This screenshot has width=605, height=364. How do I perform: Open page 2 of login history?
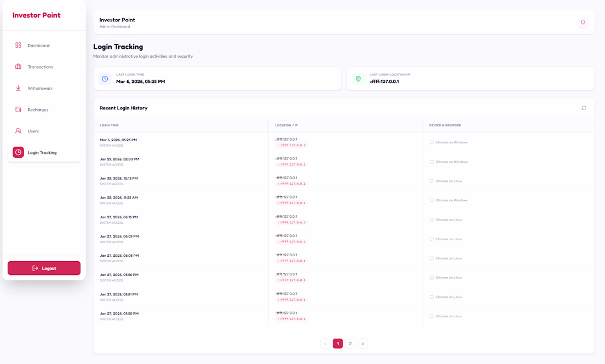point(350,344)
